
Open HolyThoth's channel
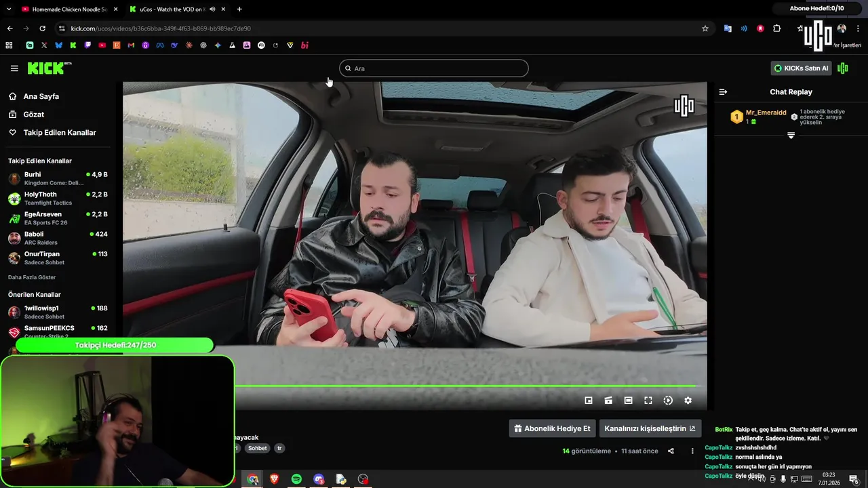(x=58, y=198)
